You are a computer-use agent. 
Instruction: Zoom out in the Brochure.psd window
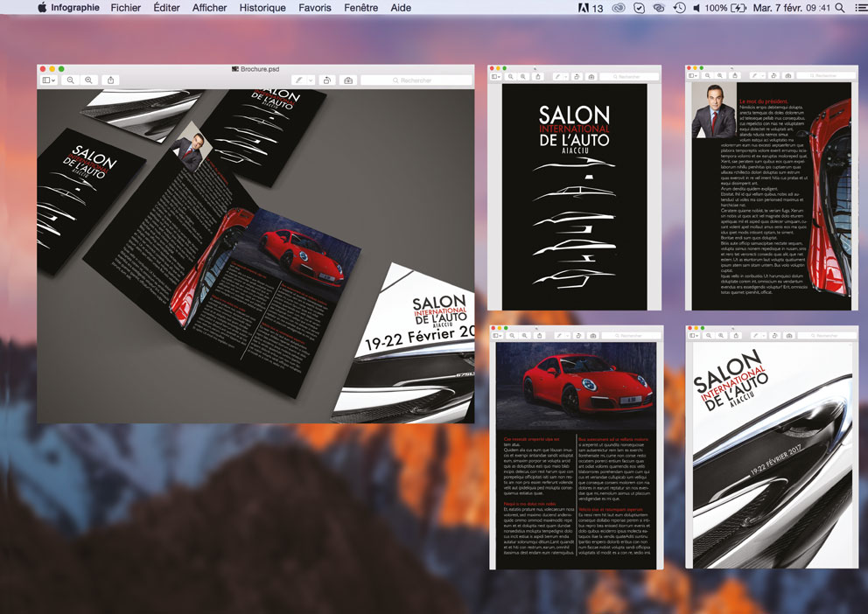pyautogui.click(x=71, y=80)
